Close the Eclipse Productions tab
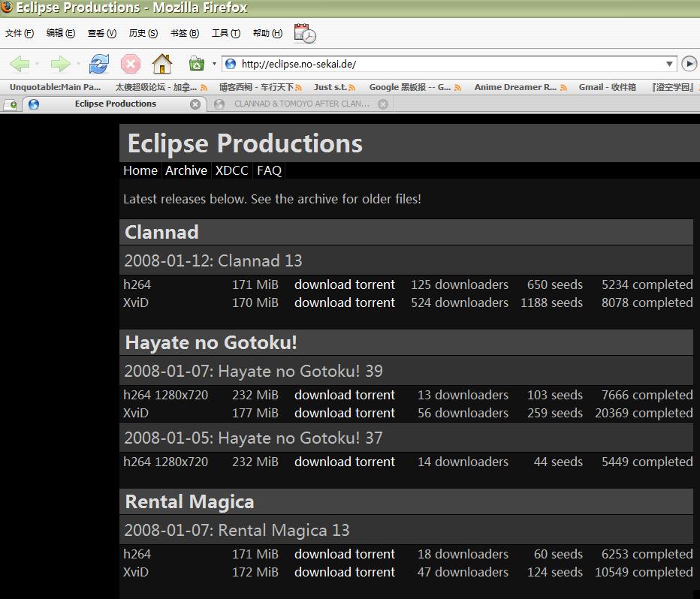The image size is (700, 599). tap(195, 104)
